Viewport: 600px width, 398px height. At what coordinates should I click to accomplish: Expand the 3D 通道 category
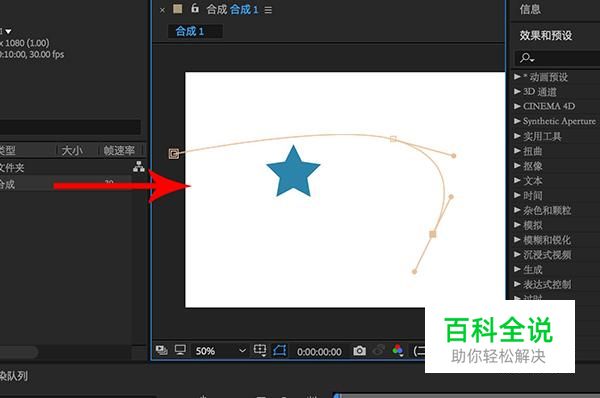(x=517, y=91)
